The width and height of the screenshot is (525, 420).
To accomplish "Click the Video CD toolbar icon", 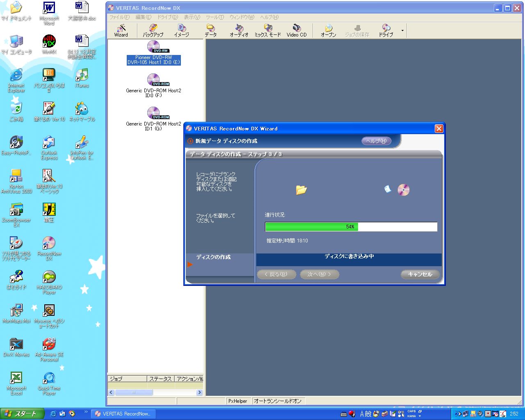I will pyautogui.click(x=297, y=30).
